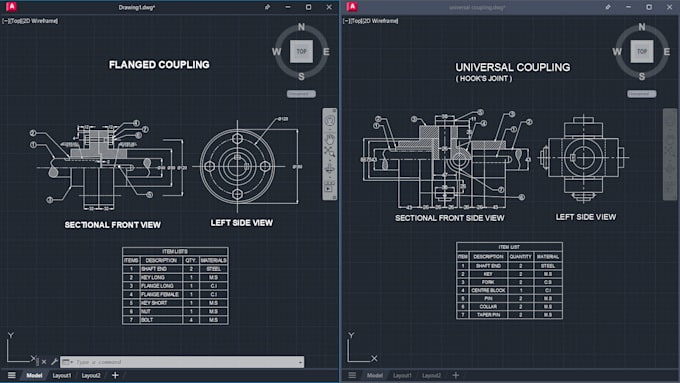Click the ViewCube E compass point in Drawing1
Viewport: 680px width, 383px height.
coord(326,52)
